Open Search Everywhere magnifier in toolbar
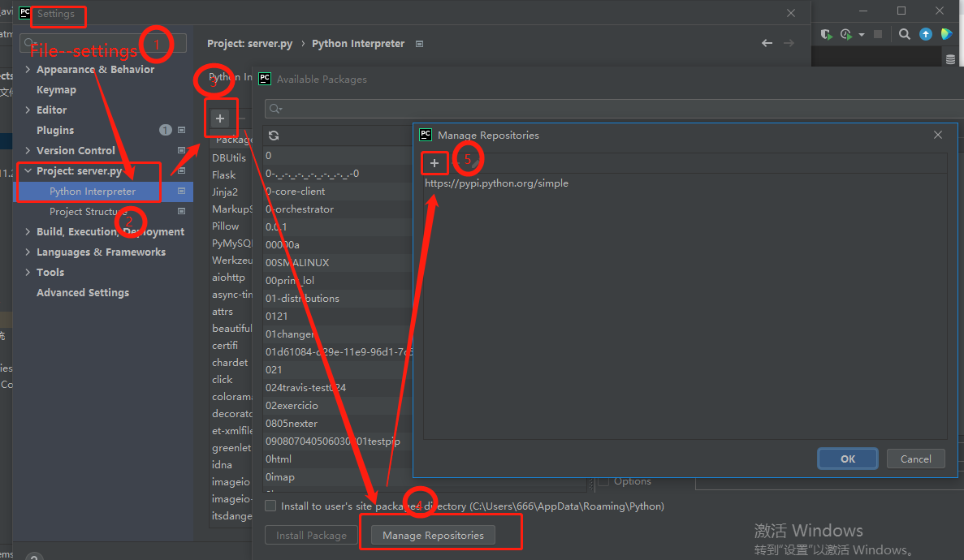Image resolution: width=964 pixels, height=560 pixels. (905, 34)
